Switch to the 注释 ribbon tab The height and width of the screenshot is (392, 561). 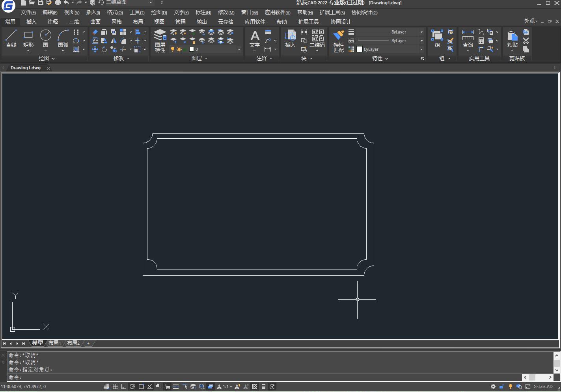[x=53, y=22]
